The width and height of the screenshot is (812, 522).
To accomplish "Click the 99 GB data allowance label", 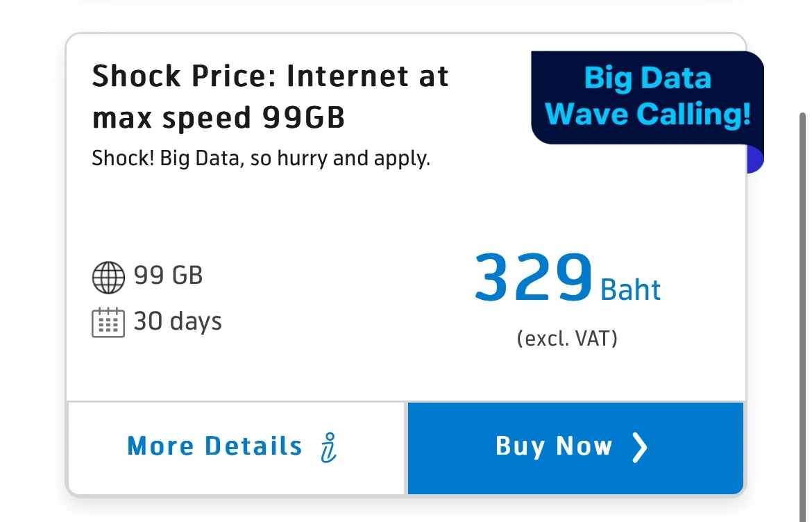I will pyautogui.click(x=168, y=276).
